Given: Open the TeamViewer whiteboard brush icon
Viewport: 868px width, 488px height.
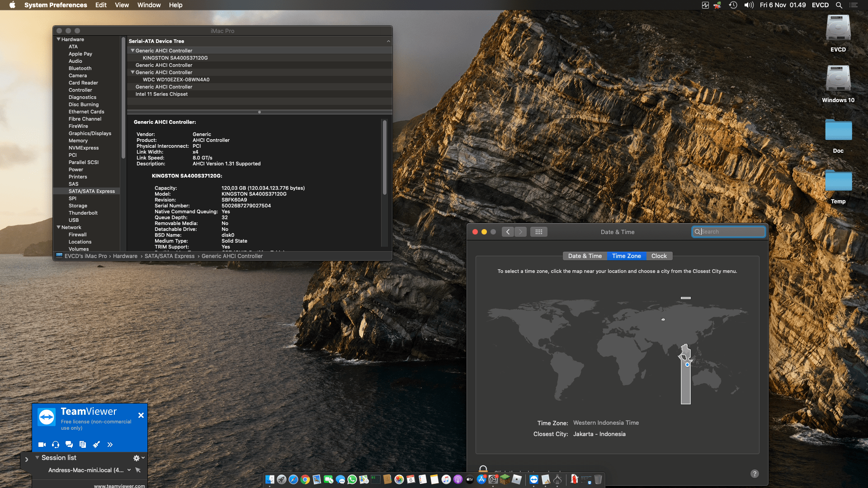Looking at the screenshot, I should (96, 445).
